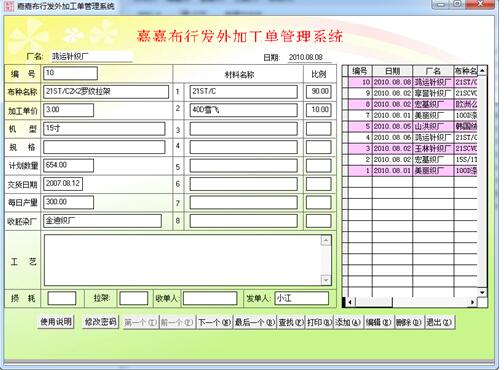Click the empty 规格 field
The image size is (504, 370).
pos(104,147)
